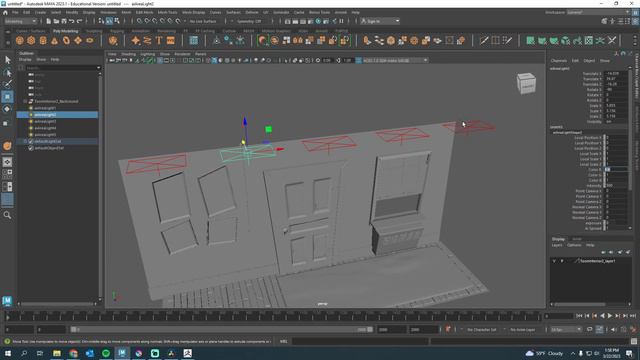
Task: Click Layers menu in the layer editor
Action: pyautogui.click(x=557, y=245)
